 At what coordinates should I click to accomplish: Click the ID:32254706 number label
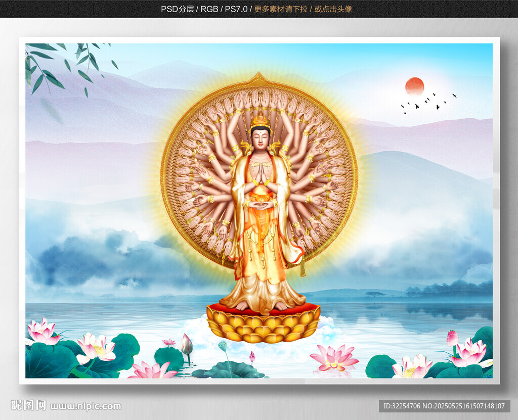tap(401, 406)
